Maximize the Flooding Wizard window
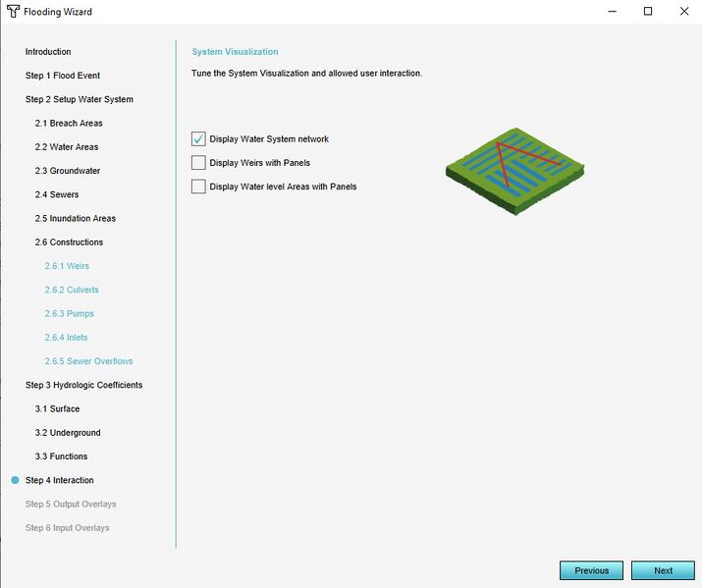The width and height of the screenshot is (702, 588). coord(648,12)
